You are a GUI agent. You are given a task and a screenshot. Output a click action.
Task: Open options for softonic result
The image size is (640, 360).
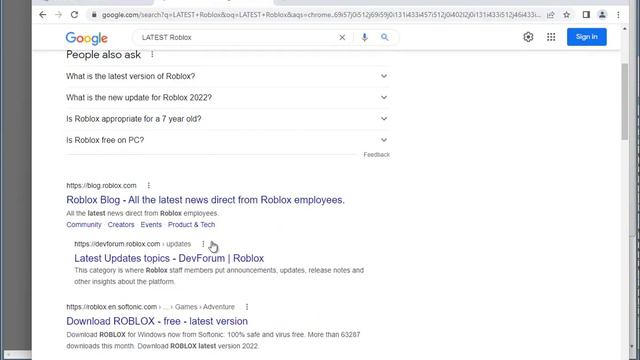[247, 307]
